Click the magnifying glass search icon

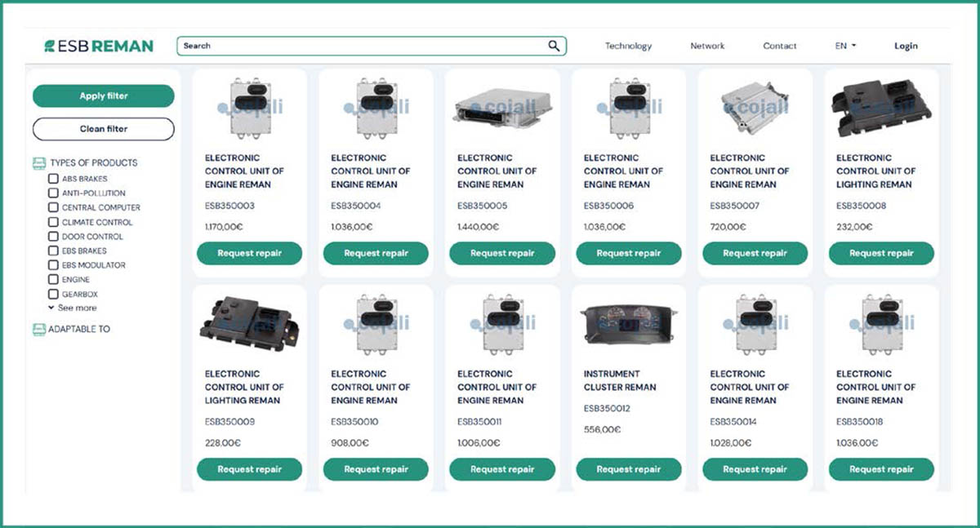click(x=554, y=46)
